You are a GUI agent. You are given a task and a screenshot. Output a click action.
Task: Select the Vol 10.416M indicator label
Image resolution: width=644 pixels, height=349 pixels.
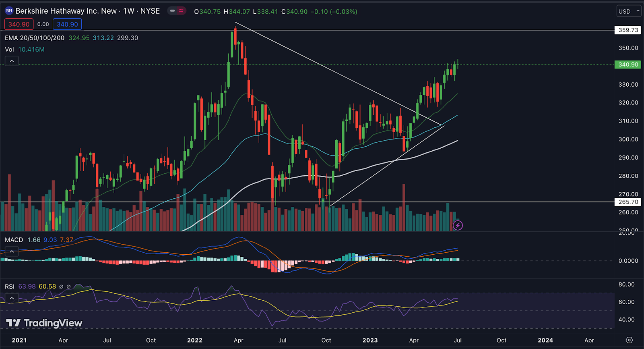(25, 50)
